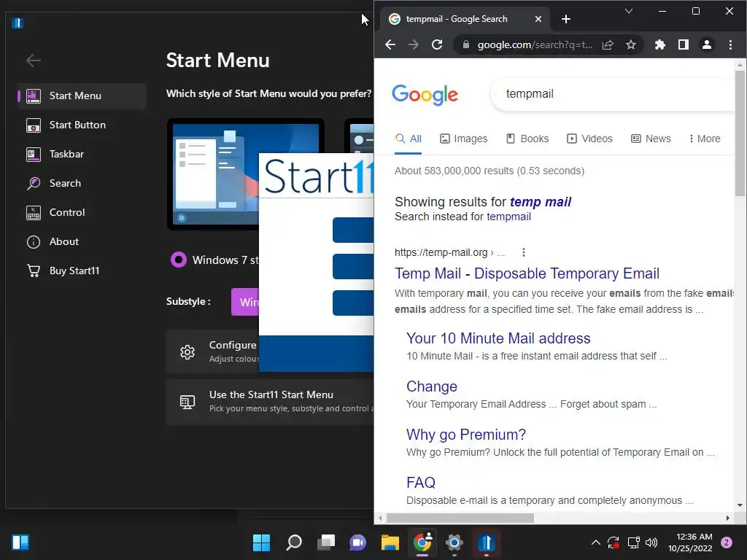Viewport: 747px width, 560px height.
Task: Open result options dots beside temp-mail.org
Action: click(x=524, y=252)
